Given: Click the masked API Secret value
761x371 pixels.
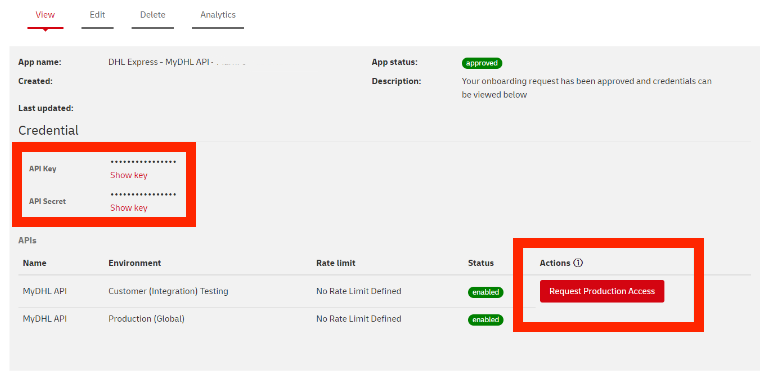Looking at the screenshot, I should click(x=143, y=195).
